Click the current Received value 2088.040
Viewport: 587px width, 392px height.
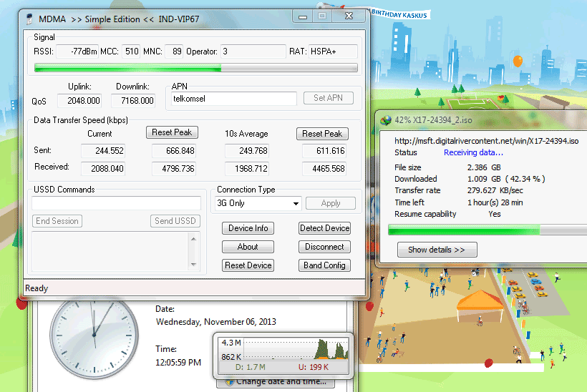click(x=103, y=169)
